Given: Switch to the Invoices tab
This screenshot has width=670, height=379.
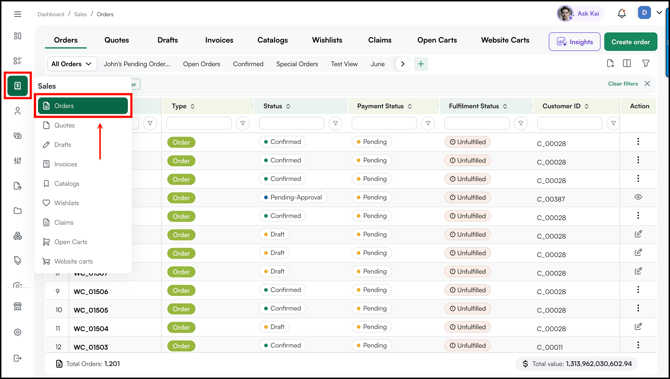Looking at the screenshot, I should tap(219, 40).
